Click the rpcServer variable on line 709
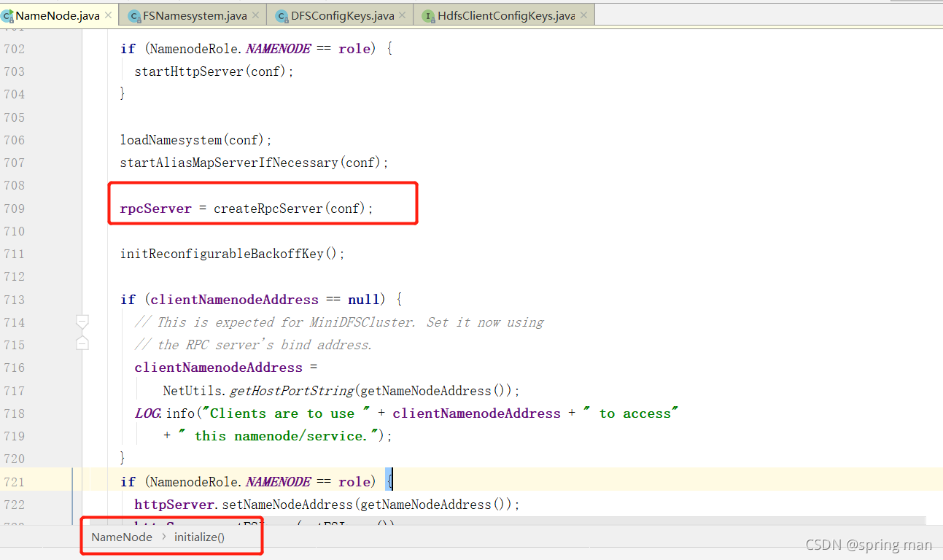This screenshot has width=943, height=560. coord(155,209)
